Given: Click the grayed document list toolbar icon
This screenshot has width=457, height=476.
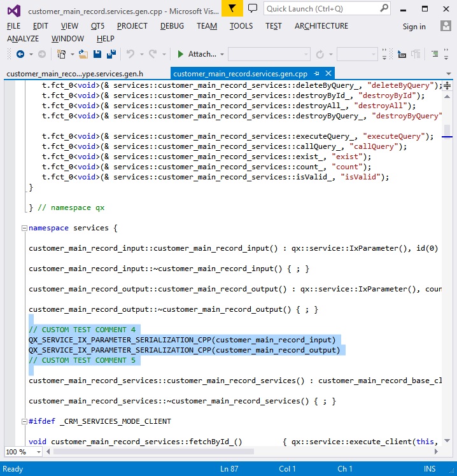Looking at the screenshot, I should [416, 54].
